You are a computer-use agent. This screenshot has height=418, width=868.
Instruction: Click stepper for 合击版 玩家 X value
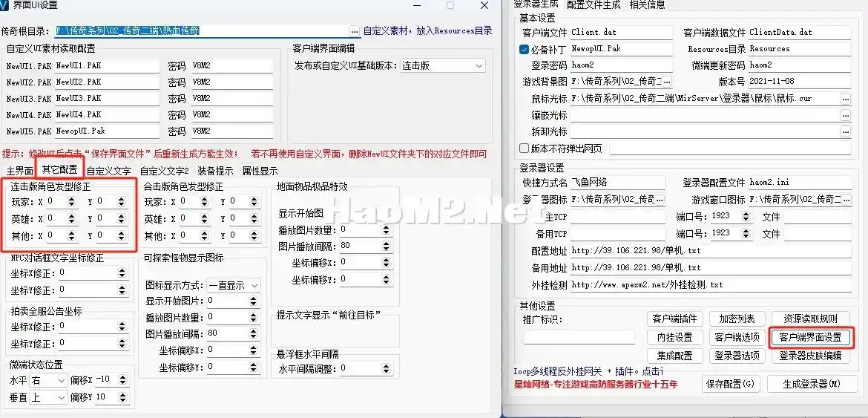click(204, 202)
